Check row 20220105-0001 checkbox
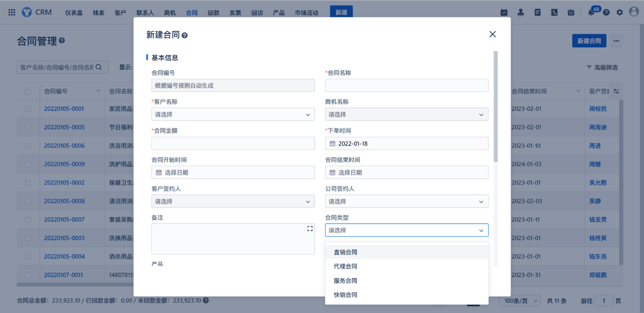Viewport: 644px width, 313px height. point(28,109)
